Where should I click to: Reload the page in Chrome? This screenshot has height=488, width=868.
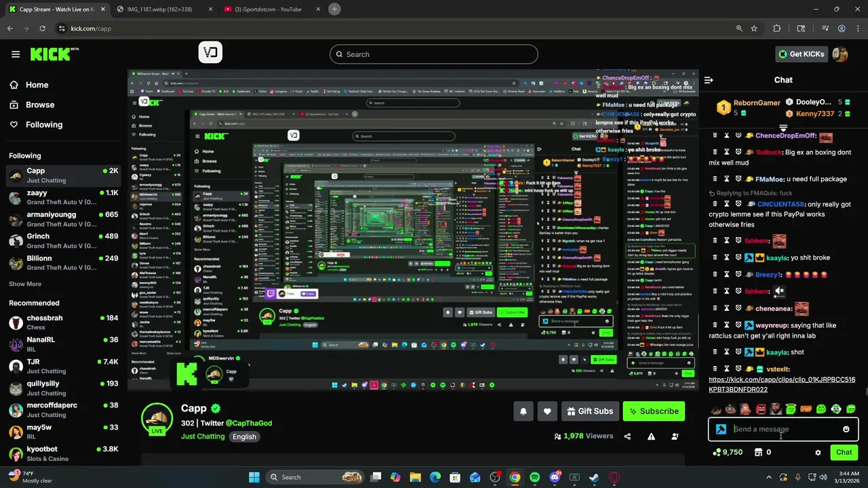coord(42,28)
